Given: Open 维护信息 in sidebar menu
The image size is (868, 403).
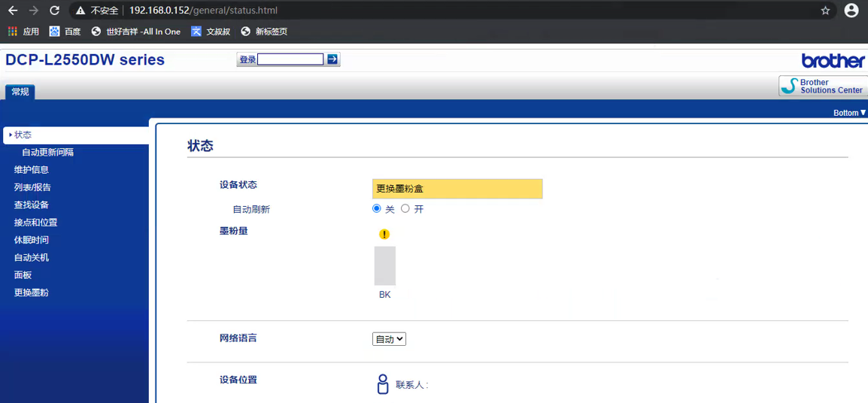Looking at the screenshot, I should click(x=32, y=170).
